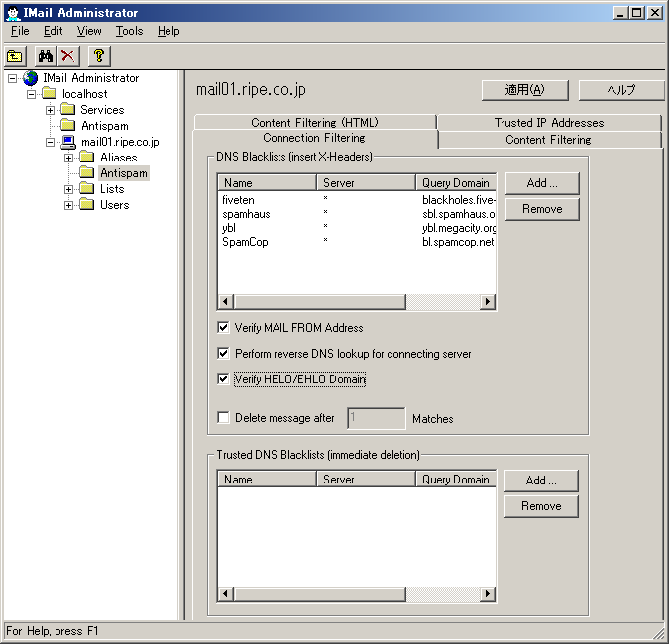Screen dimensions: 669x644
Task: Expand the Lists tree node
Action: tap(68, 189)
